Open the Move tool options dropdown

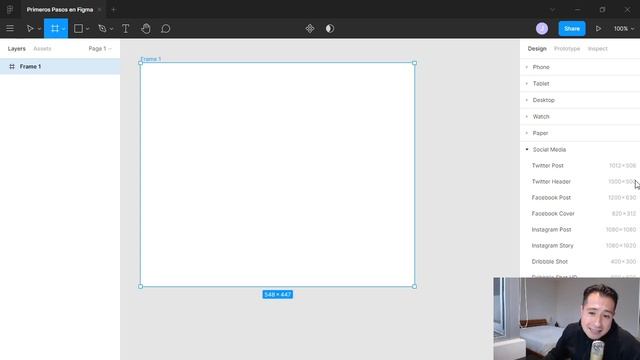point(39,29)
